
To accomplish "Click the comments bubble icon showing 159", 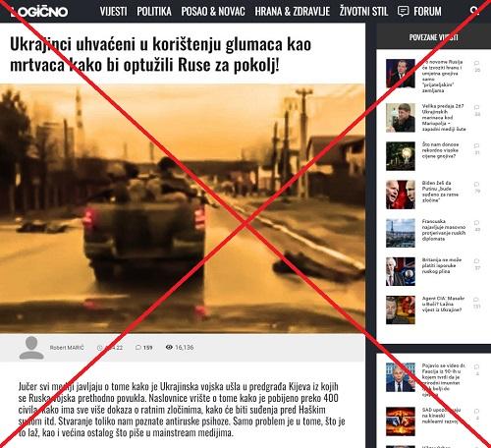I will [138, 348].
